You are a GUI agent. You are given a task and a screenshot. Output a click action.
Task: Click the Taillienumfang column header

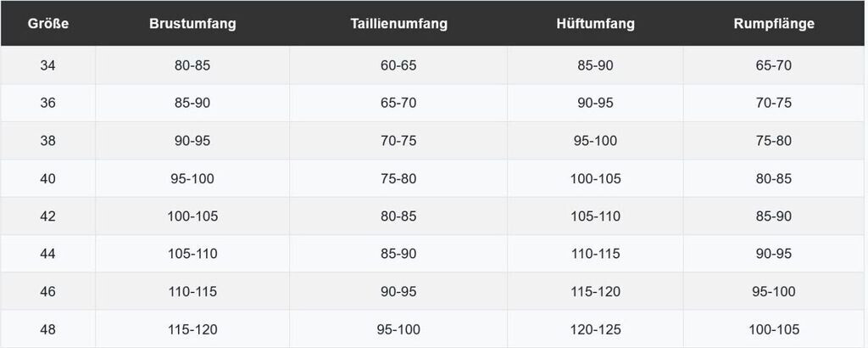point(398,24)
